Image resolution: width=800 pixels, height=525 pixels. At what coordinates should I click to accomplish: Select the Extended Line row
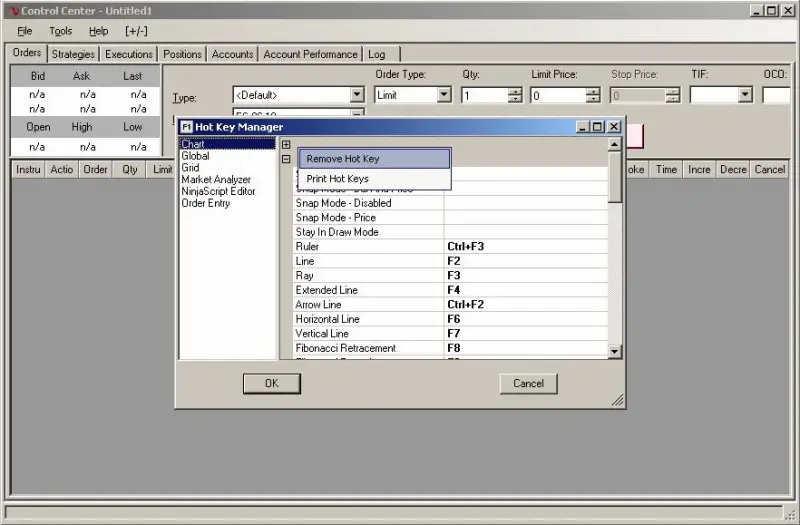(x=451, y=290)
